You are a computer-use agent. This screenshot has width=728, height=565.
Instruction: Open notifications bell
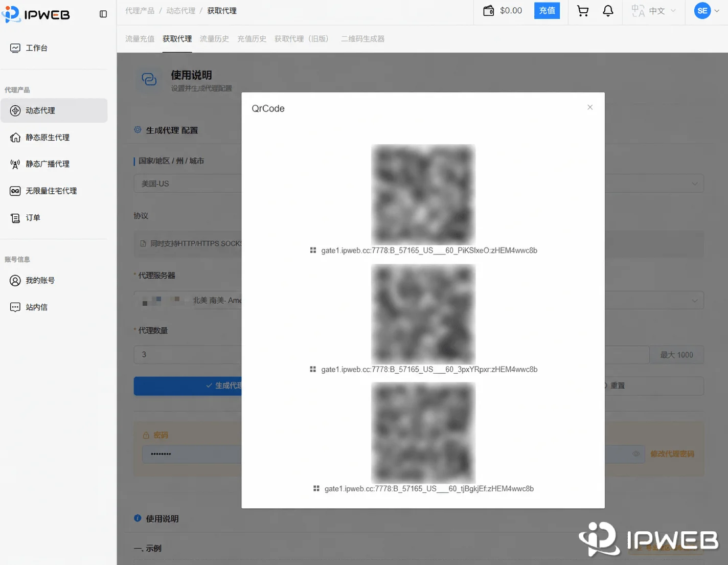coord(608,11)
